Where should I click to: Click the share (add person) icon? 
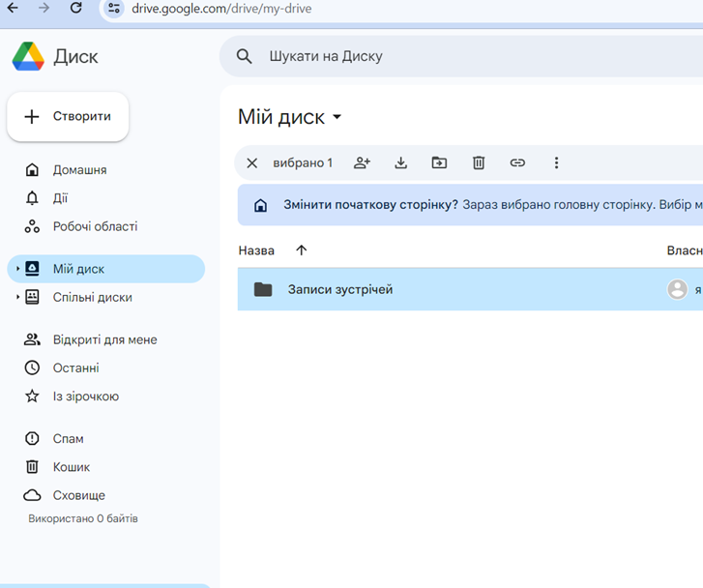point(362,162)
